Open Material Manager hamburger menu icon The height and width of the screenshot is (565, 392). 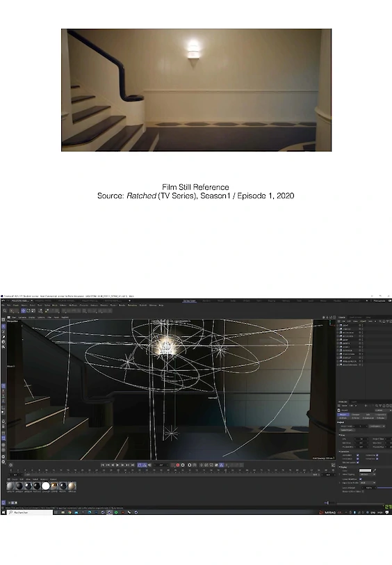tap(8, 479)
